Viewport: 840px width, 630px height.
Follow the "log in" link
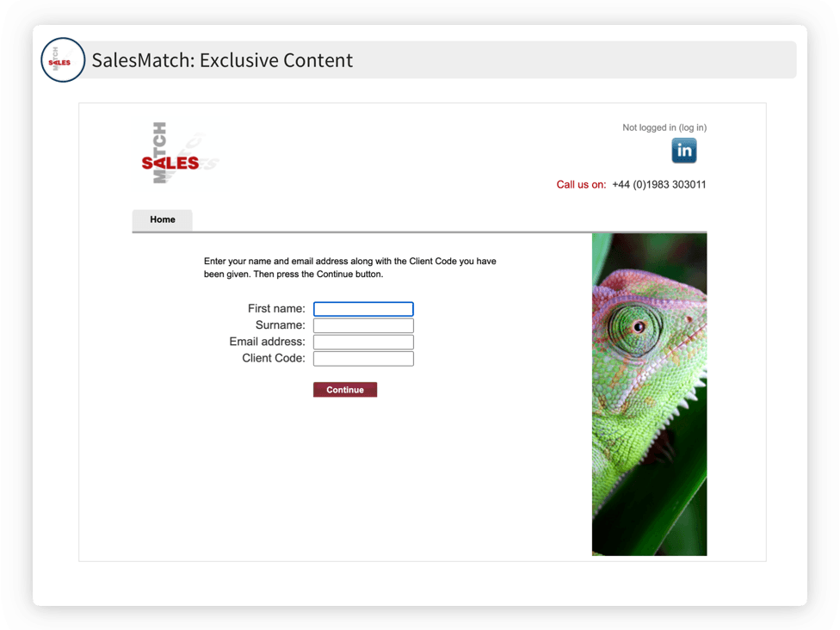click(693, 127)
